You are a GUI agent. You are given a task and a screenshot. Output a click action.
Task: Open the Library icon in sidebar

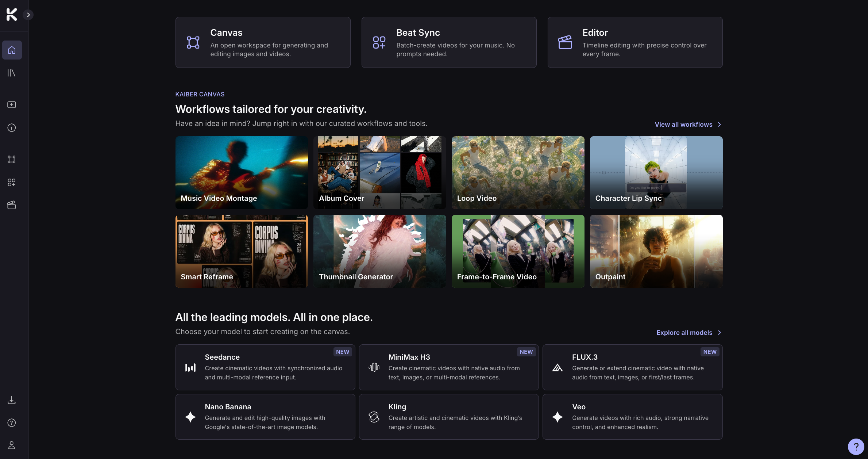coord(12,73)
